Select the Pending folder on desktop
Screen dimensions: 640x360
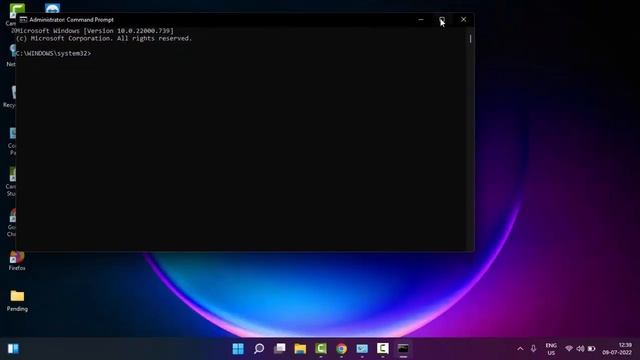(17, 300)
